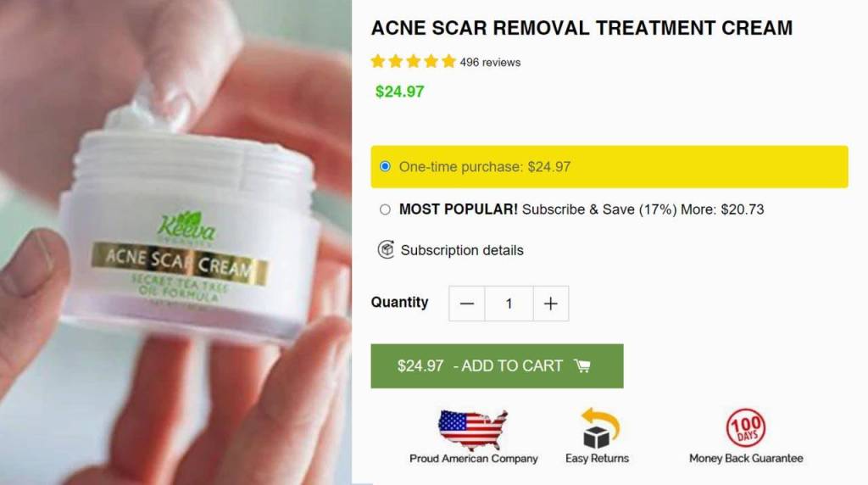Click the Easy Returns text label
The height and width of the screenshot is (485, 868).
click(x=597, y=459)
